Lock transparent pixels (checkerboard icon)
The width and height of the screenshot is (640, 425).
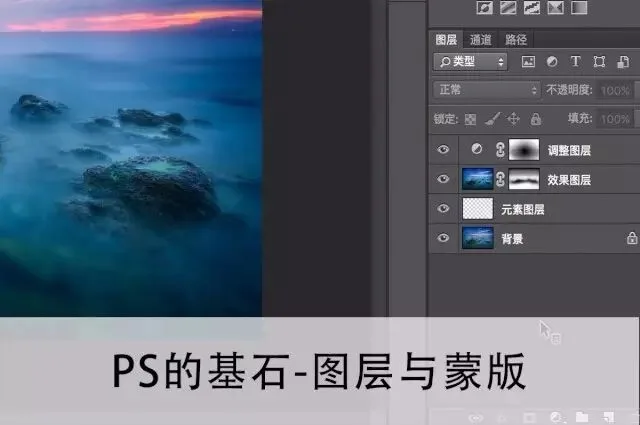pos(470,119)
